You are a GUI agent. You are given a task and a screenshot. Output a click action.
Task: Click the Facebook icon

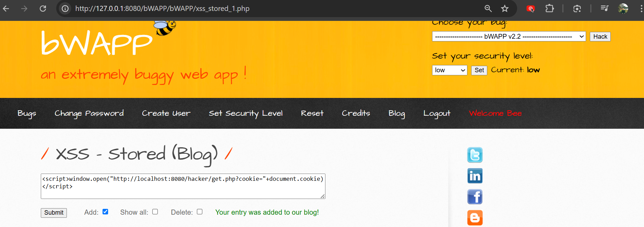click(475, 197)
